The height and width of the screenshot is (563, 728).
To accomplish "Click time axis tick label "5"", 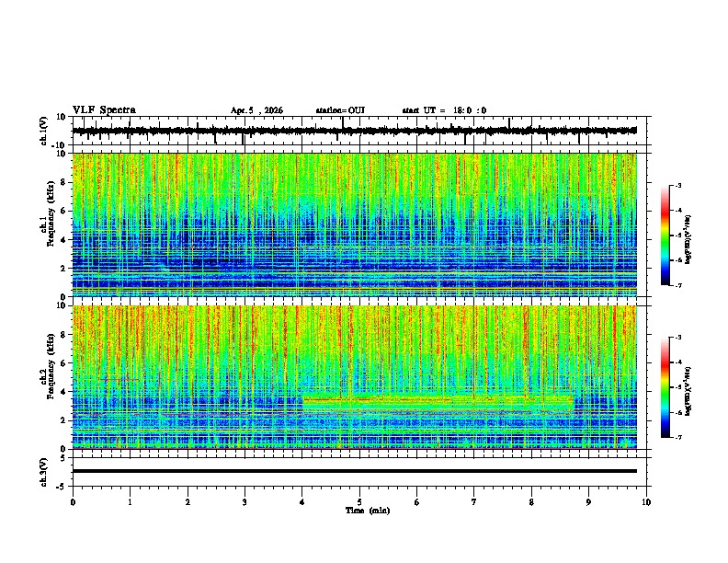I will pos(359,502).
